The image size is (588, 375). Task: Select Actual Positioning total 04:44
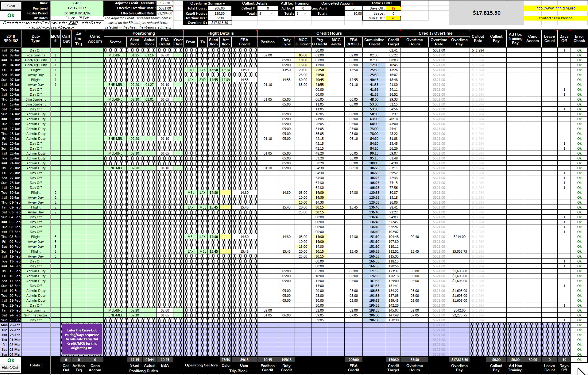click(149, 360)
